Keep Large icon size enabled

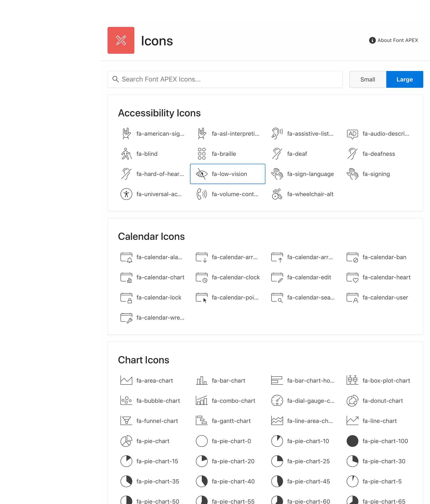[x=404, y=79]
